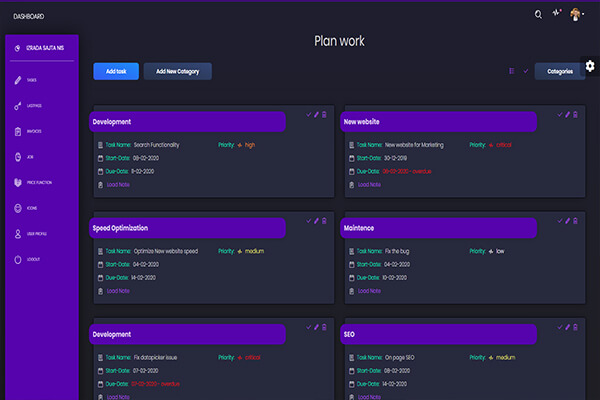Click the New website category header
The image size is (600, 400).
tap(439, 122)
